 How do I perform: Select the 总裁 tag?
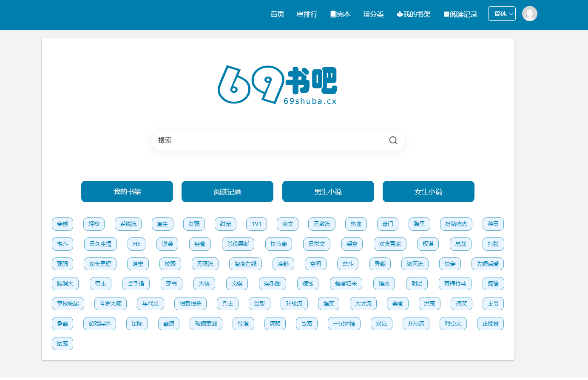[x=460, y=244]
